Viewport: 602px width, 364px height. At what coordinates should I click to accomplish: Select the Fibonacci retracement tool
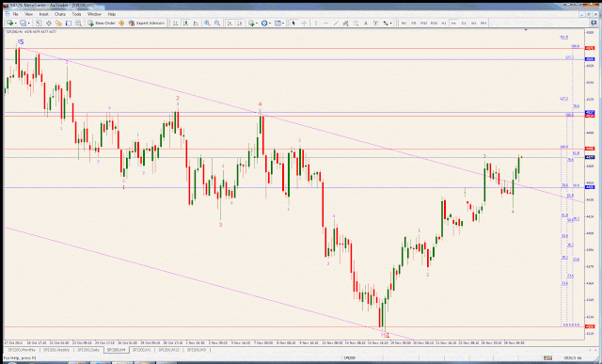click(x=356, y=23)
